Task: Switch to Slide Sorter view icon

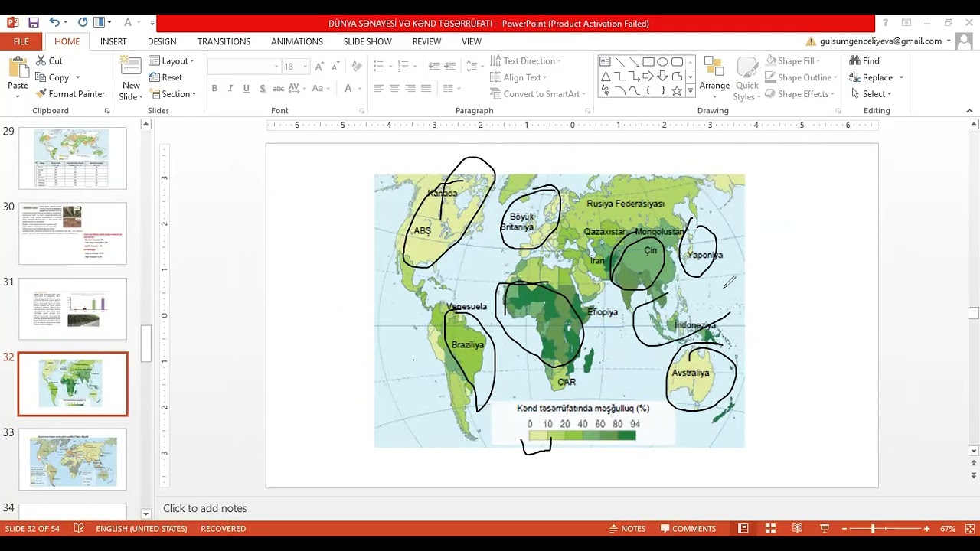Action: click(770, 529)
